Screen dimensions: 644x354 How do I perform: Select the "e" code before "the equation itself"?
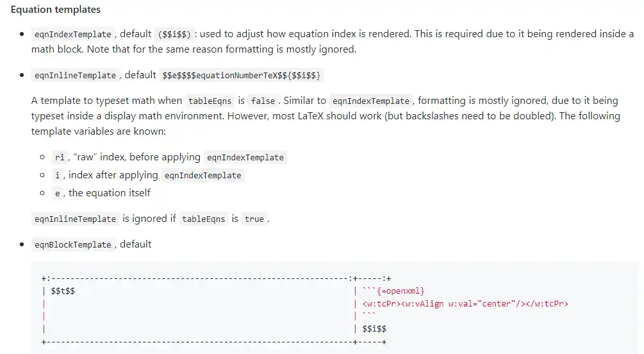point(58,193)
